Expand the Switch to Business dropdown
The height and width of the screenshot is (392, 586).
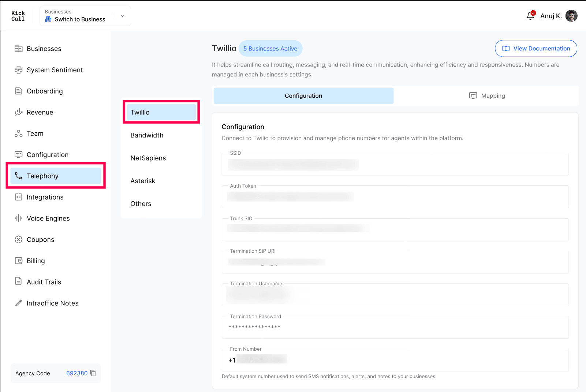point(122,16)
